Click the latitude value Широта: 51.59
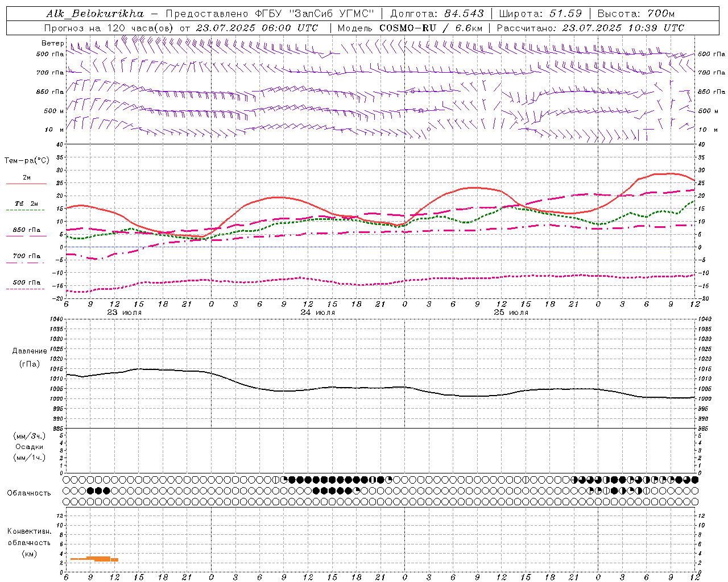 click(x=540, y=14)
